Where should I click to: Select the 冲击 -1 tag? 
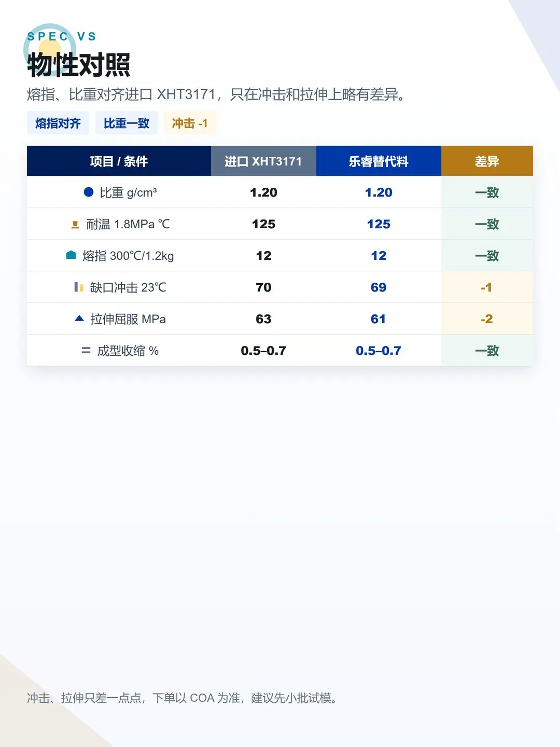tap(190, 123)
